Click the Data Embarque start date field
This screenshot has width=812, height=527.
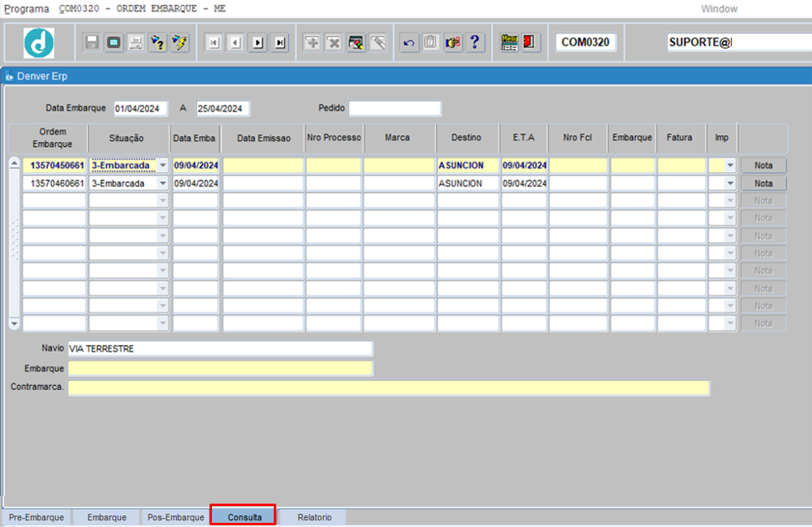coord(140,109)
